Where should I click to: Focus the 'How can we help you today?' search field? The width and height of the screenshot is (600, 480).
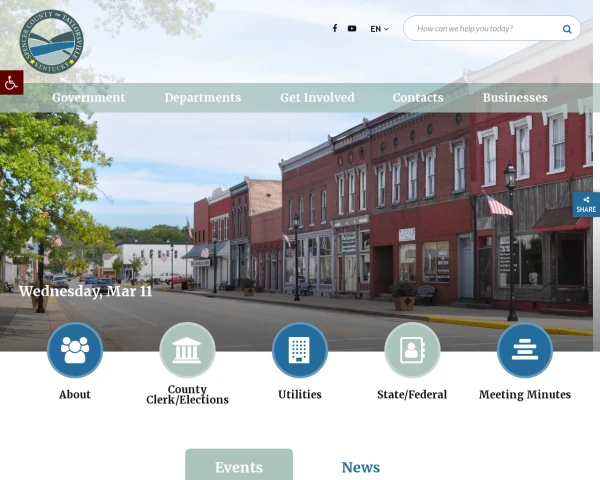pos(480,29)
